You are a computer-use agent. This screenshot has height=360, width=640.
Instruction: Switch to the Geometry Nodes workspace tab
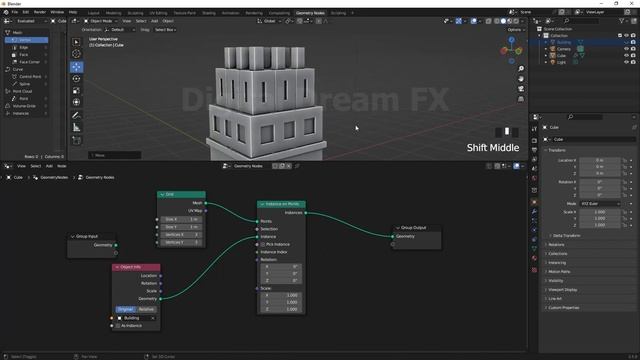(x=310, y=13)
